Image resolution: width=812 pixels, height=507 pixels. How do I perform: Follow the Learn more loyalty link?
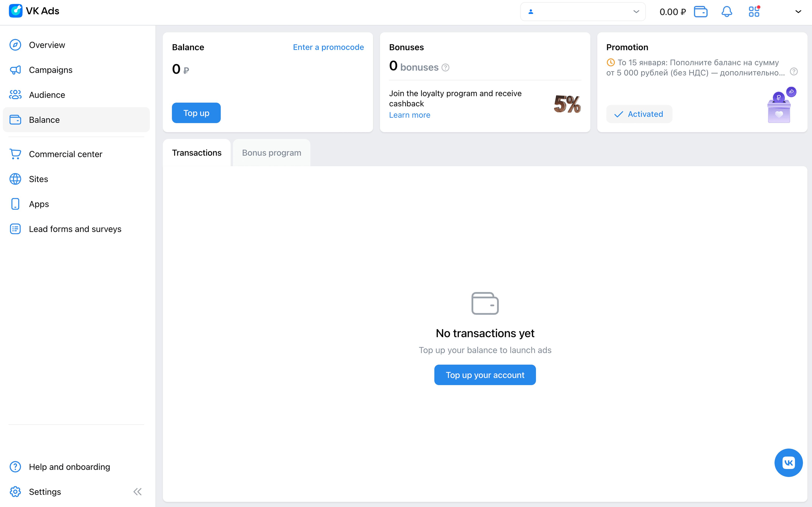click(409, 115)
